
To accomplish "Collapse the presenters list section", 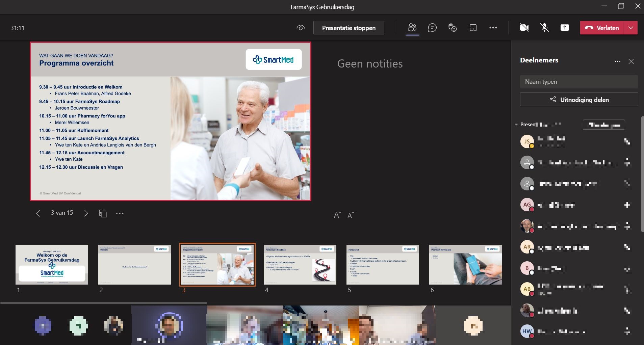I will (x=516, y=125).
